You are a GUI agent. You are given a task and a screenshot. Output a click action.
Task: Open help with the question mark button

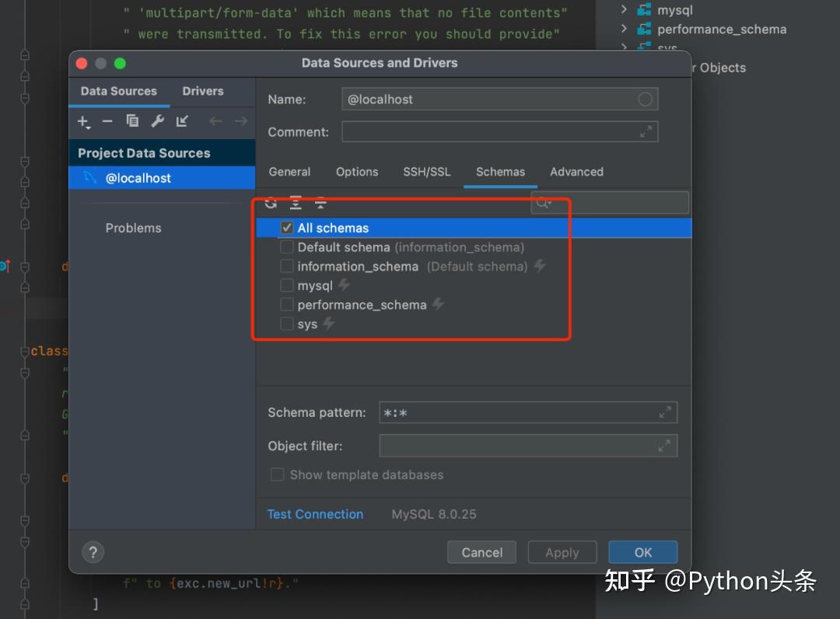click(93, 552)
